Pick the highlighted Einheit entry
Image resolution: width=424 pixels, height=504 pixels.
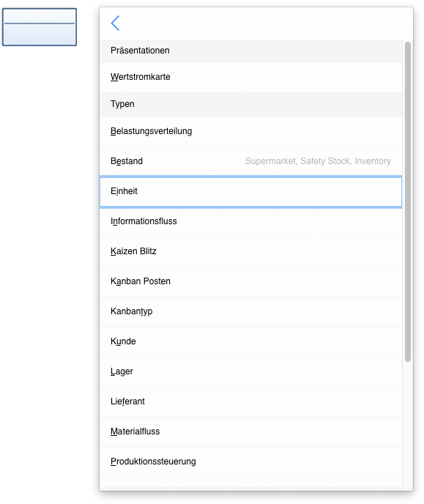tap(250, 192)
